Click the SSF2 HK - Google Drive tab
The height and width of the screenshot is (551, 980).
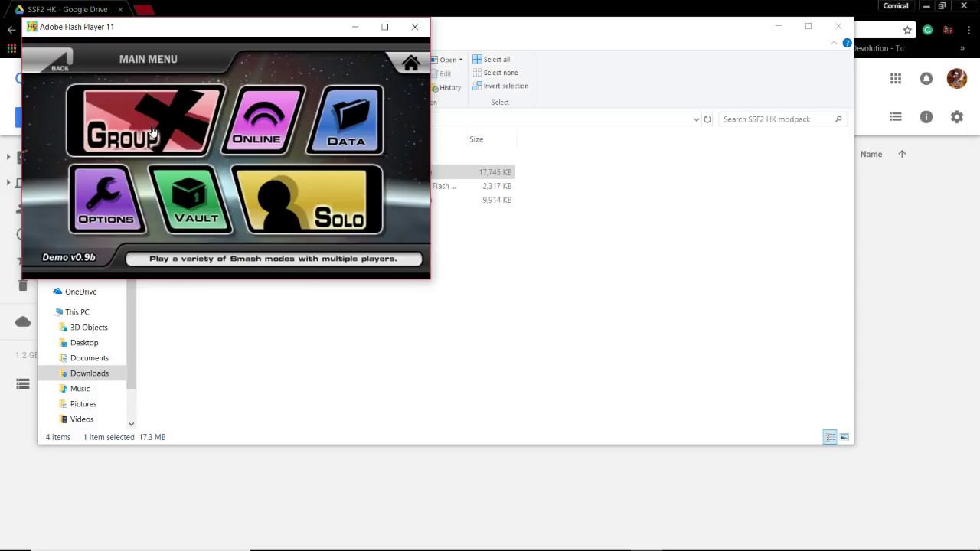(x=66, y=9)
